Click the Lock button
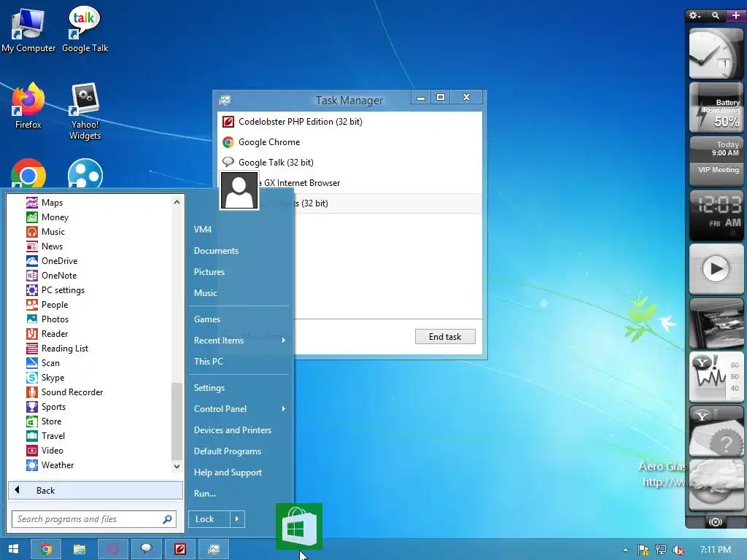Screen dimensions: 747x560 pyautogui.click(x=209, y=519)
